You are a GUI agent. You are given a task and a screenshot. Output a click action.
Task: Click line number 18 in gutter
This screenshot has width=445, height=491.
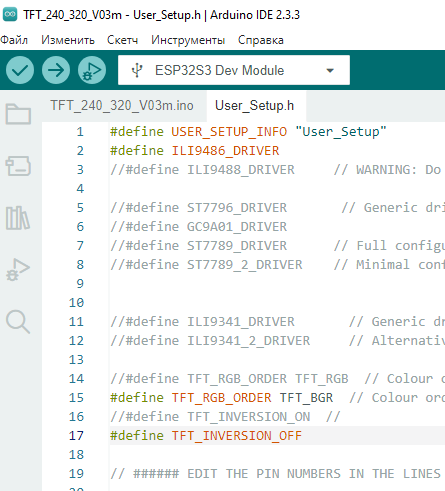click(76, 455)
